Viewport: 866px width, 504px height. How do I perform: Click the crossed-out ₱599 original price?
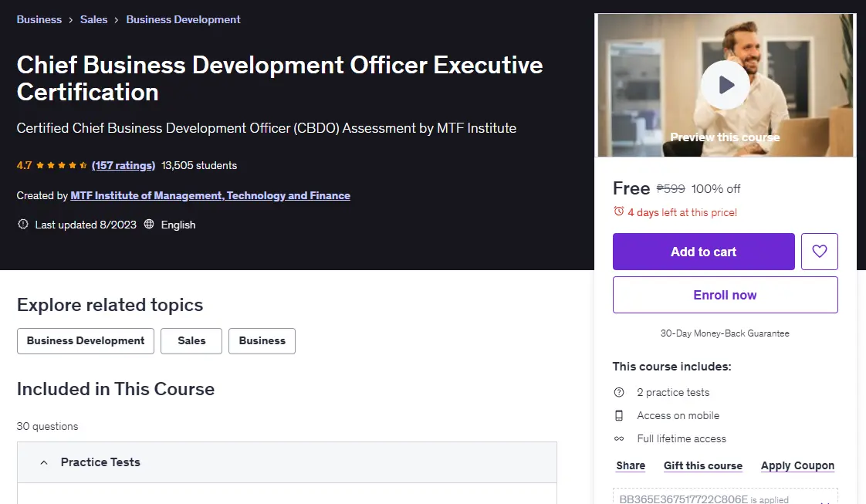tap(671, 189)
